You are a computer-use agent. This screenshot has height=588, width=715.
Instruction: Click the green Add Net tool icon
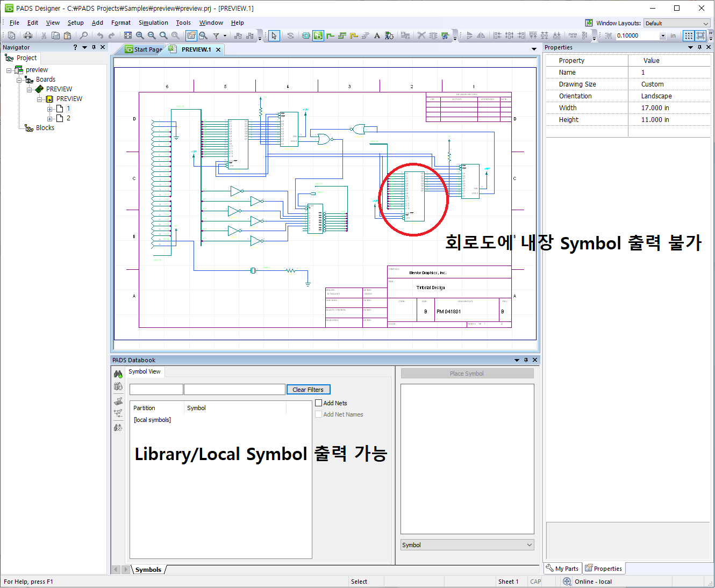pos(330,35)
